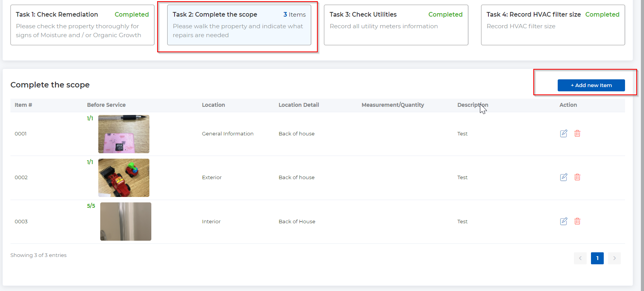The height and width of the screenshot is (291, 644).
Task: Select the General Information location cell
Action: pos(228,134)
